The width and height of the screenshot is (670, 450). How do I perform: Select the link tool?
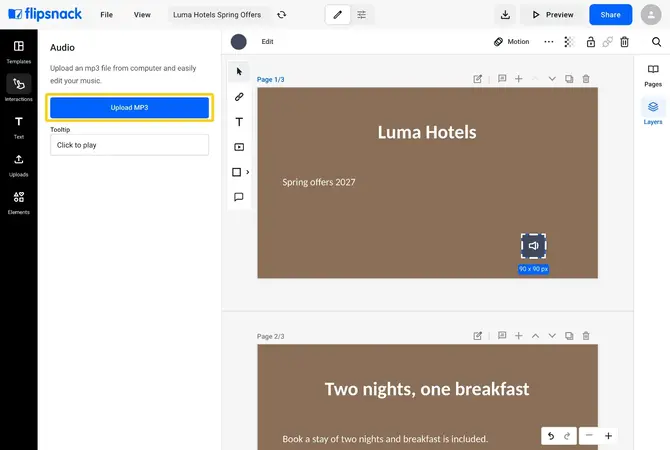click(x=239, y=97)
